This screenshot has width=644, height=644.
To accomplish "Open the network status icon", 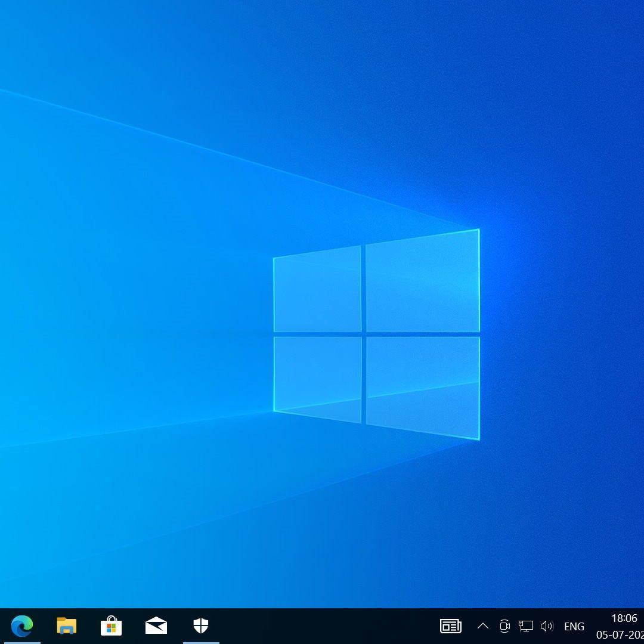I will pyautogui.click(x=526, y=626).
